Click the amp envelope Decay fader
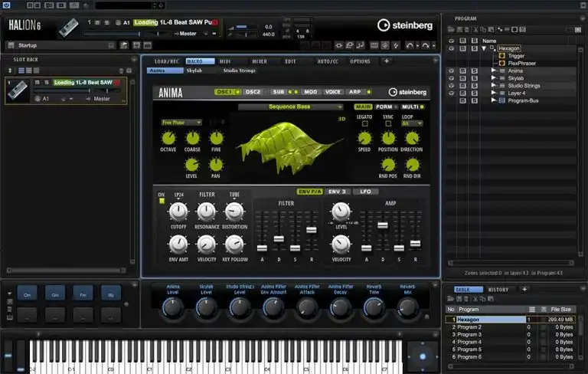This screenshot has width=588, height=374. tap(383, 225)
